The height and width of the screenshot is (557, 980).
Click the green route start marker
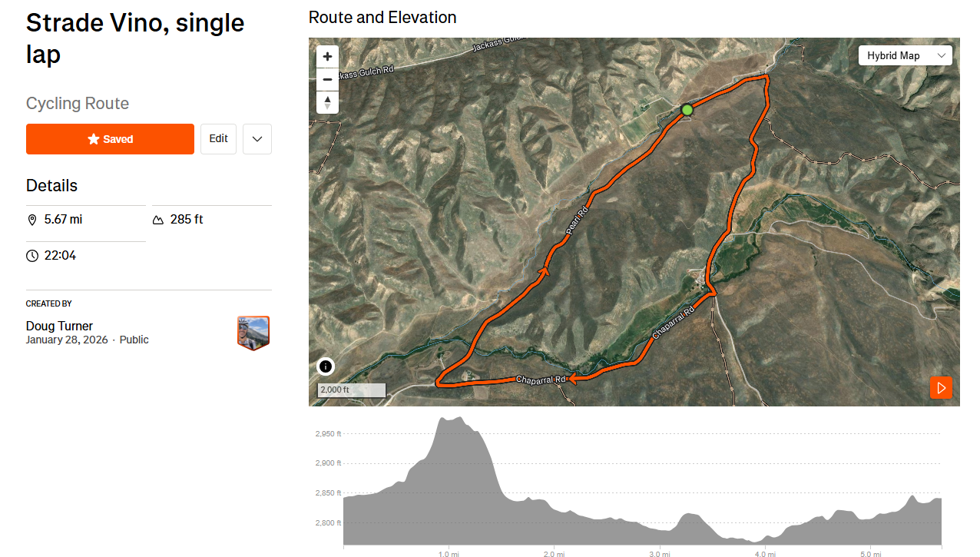click(687, 110)
